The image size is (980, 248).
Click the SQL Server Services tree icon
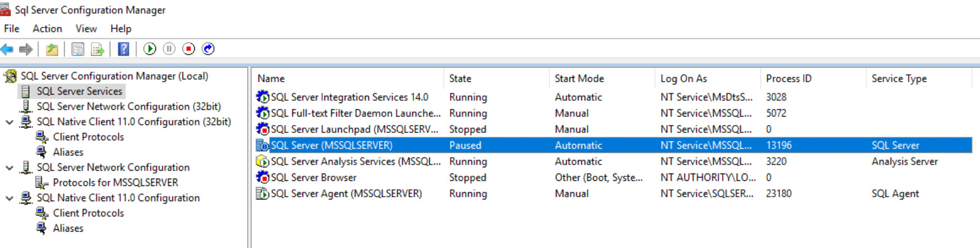[x=26, y=91]
